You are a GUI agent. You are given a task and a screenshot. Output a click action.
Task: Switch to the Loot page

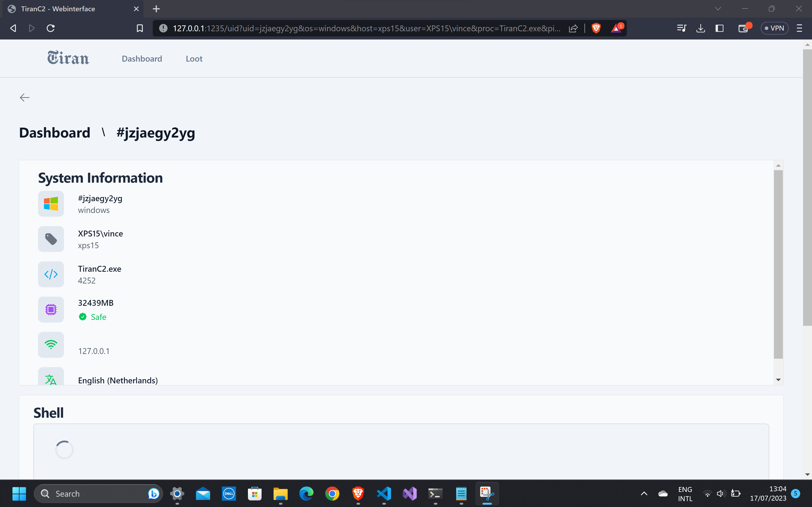[194, 59]
